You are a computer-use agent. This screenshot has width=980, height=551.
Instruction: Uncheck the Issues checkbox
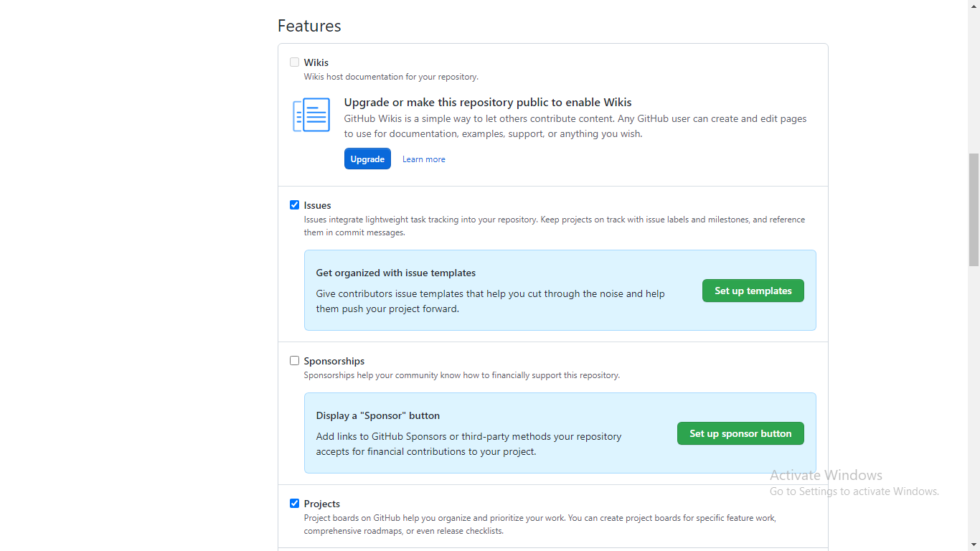coord(294,205)
